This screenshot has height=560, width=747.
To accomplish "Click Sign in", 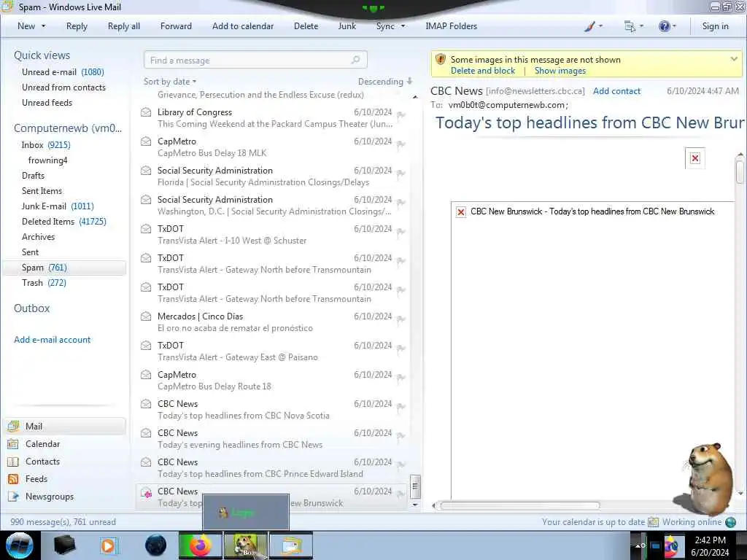I will click(x=715, y=26).
